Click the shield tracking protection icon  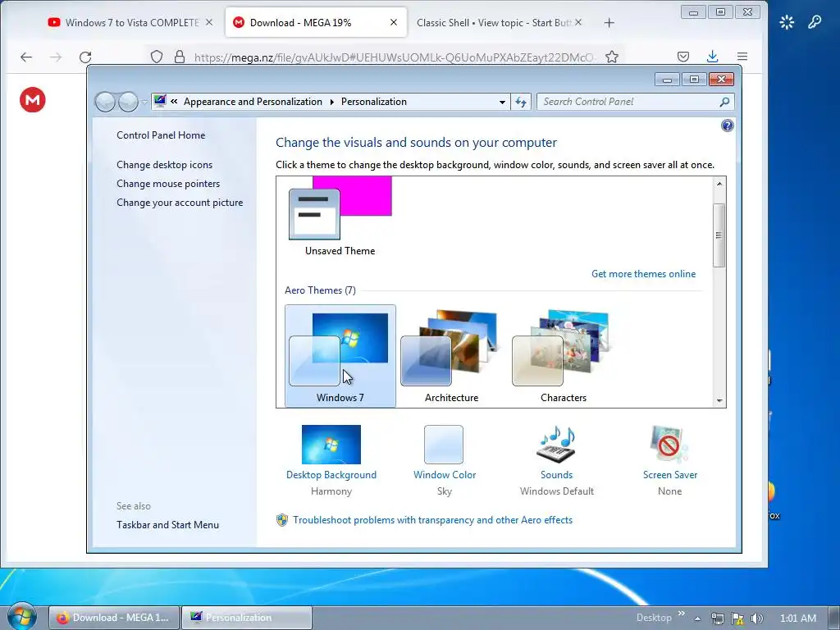click(x=157, y=57)
